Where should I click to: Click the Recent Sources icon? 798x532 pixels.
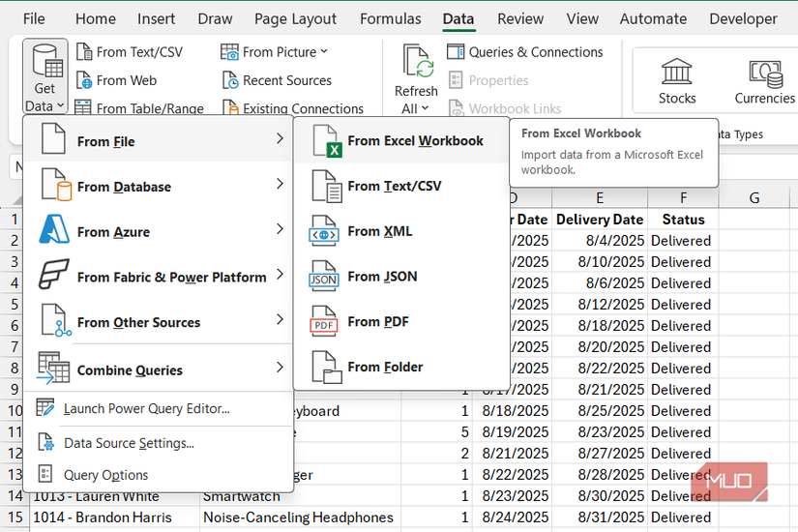tap(230, 80)
